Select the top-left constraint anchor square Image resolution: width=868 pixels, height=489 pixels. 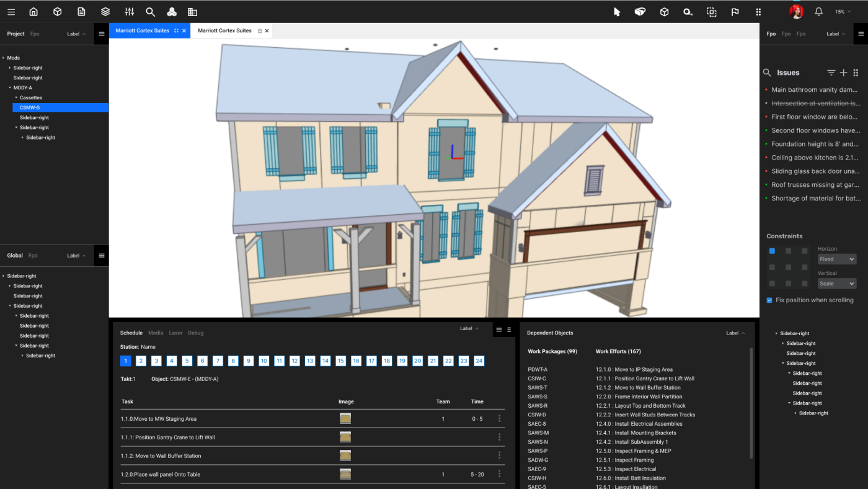click(772, 251)
